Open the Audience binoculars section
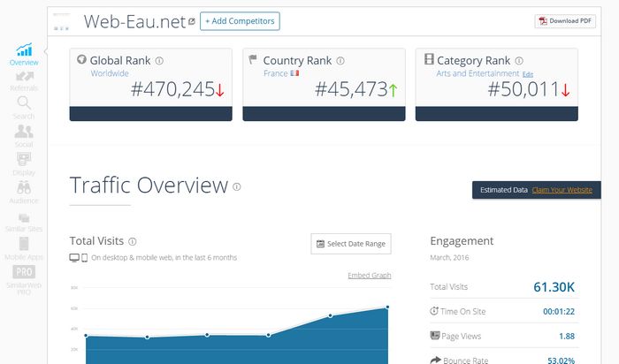 pos(24,193)
